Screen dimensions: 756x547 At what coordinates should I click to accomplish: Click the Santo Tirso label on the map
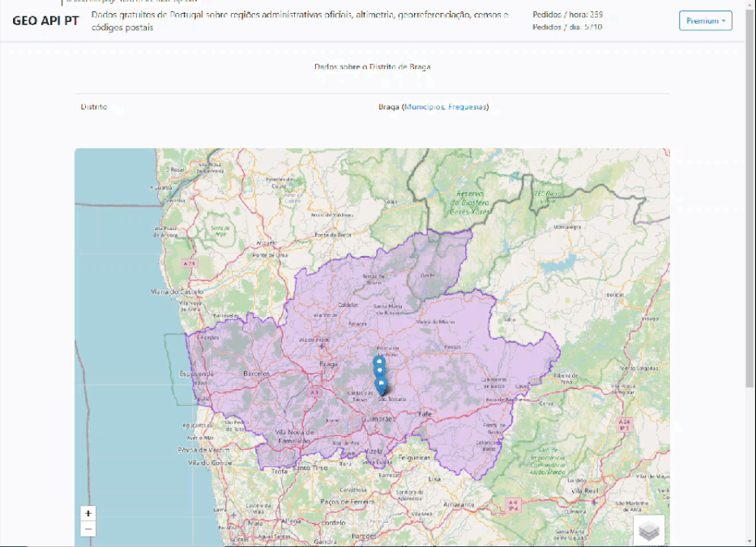click(x=310, y=468)
